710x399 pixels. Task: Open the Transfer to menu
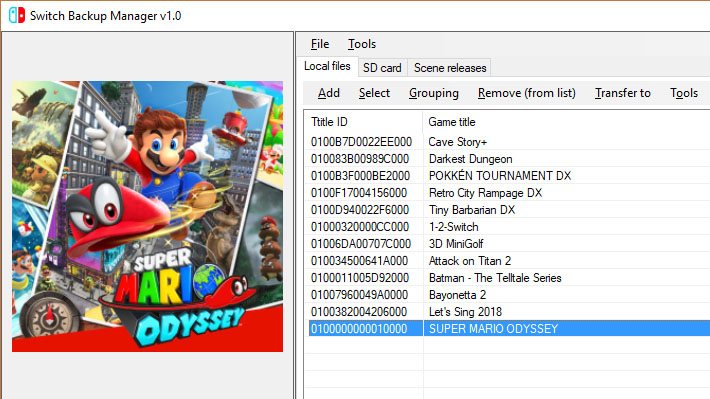click(x=623, y=93)
